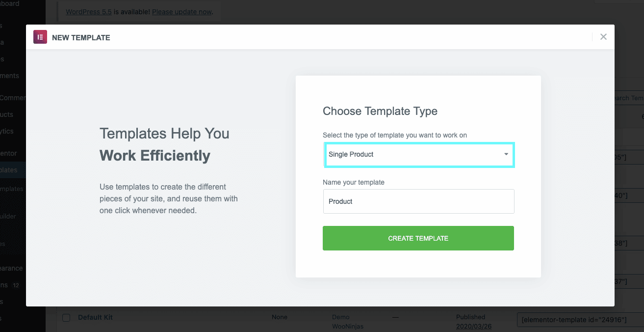Follow the WordPress 5.5 link

[89, 11]
